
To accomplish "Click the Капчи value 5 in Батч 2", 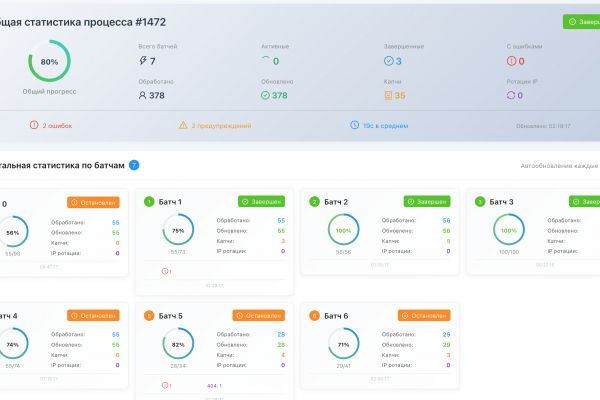I will point(448,241).
